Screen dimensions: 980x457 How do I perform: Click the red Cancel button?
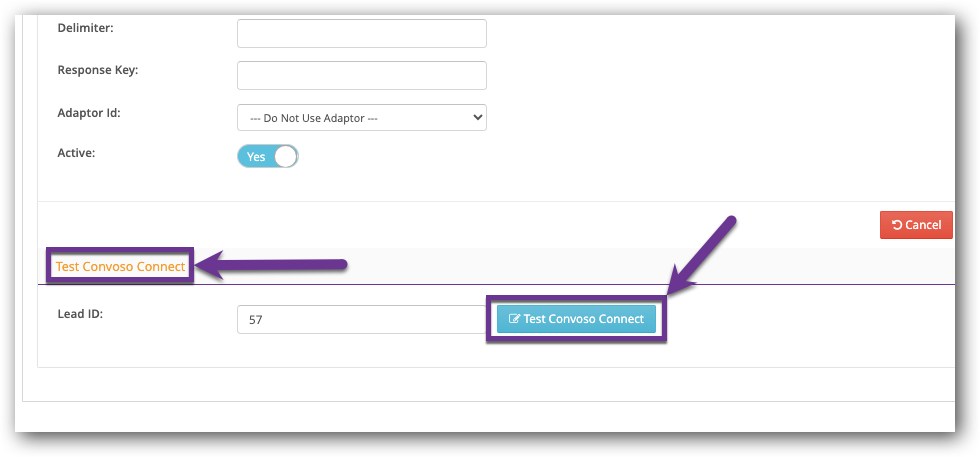click(916, 225)
